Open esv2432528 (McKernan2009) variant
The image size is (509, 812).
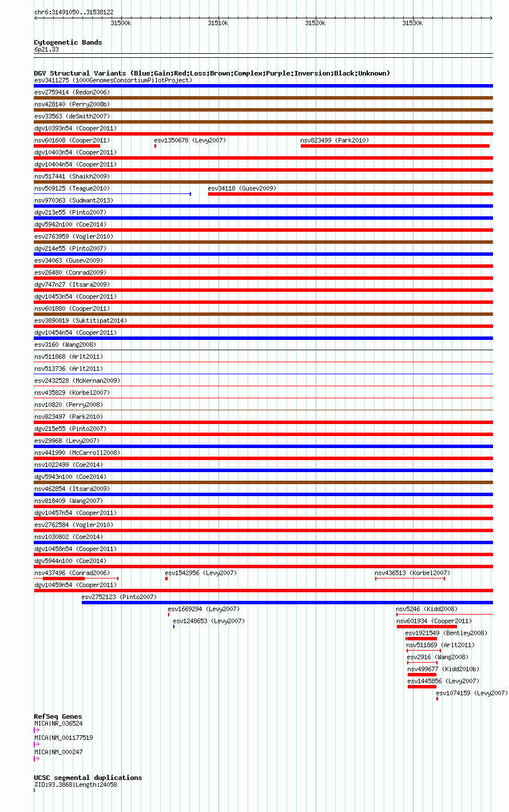point(77,381)
